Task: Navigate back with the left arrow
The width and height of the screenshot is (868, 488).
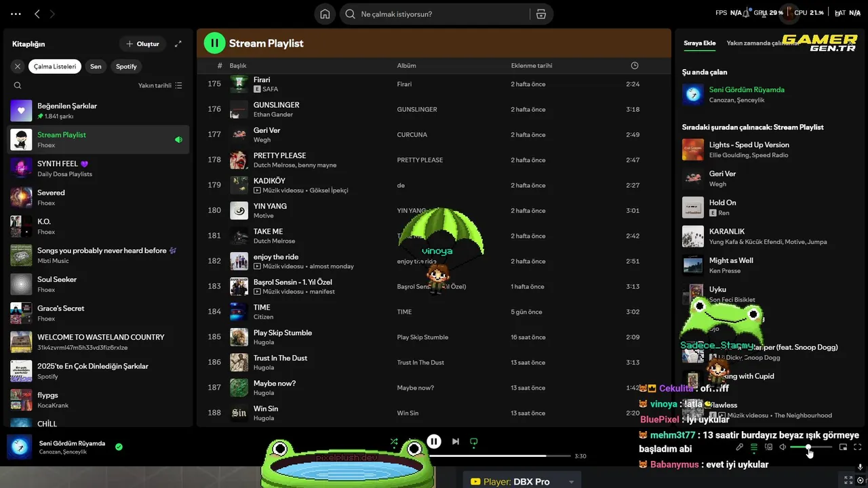Action: click(37, 14)
